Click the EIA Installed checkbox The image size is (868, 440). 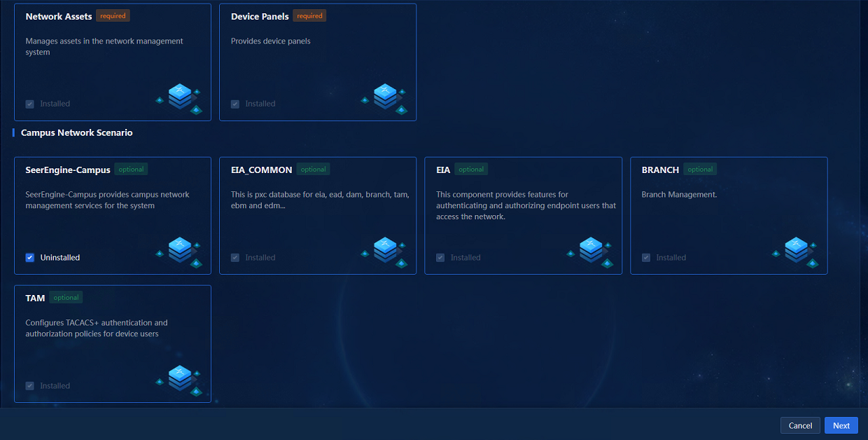[x=440, y=258]
